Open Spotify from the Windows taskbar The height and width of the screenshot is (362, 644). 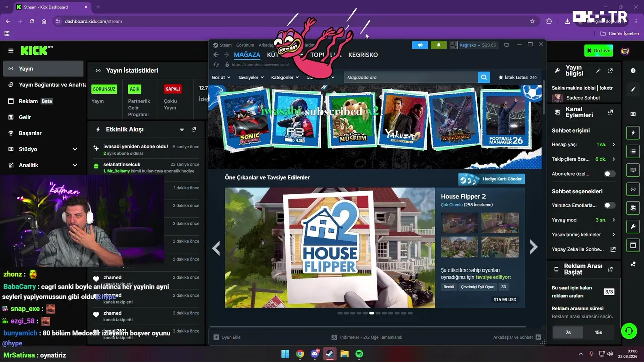tap(359, 354)
